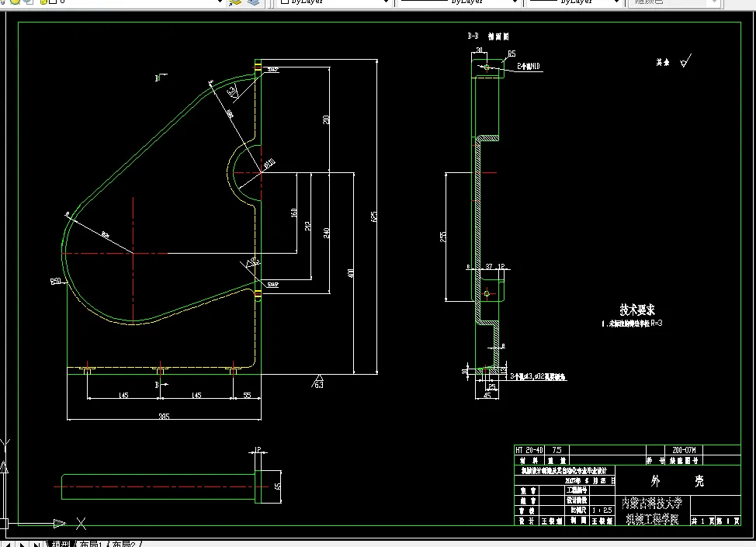Click the HT 20-40 material cell
Viewport: 756px width, 547px height.
(x=529, y=450)
